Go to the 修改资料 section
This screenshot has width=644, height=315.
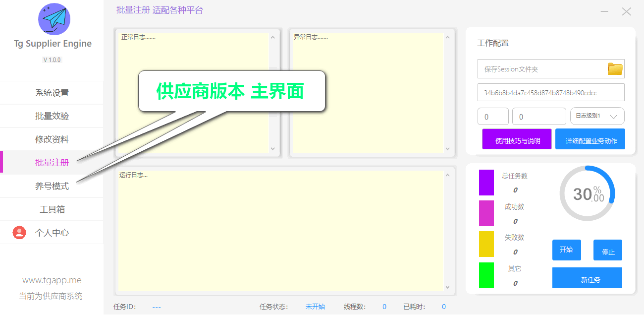tap(52, 139)
